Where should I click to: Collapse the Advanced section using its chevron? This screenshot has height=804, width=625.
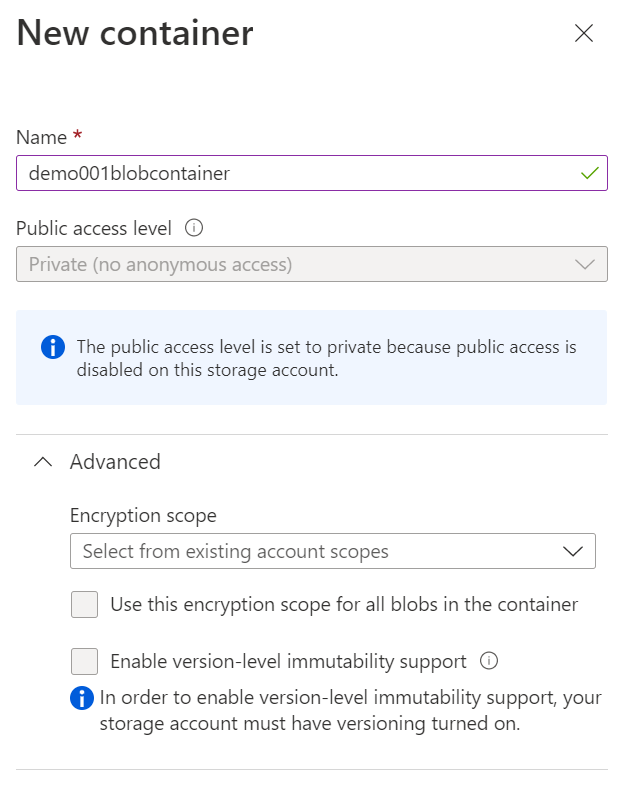pyautogui.click(x=42, y=462)
